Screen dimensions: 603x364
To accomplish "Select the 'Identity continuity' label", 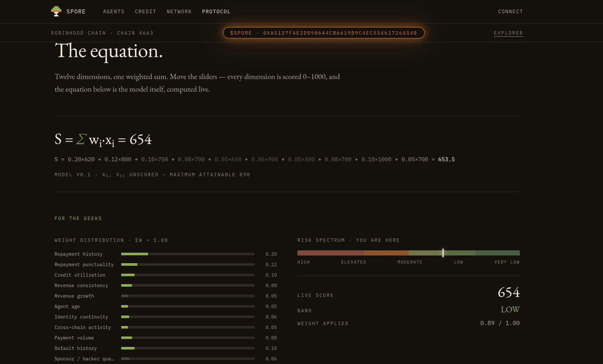I will (81, 317).
